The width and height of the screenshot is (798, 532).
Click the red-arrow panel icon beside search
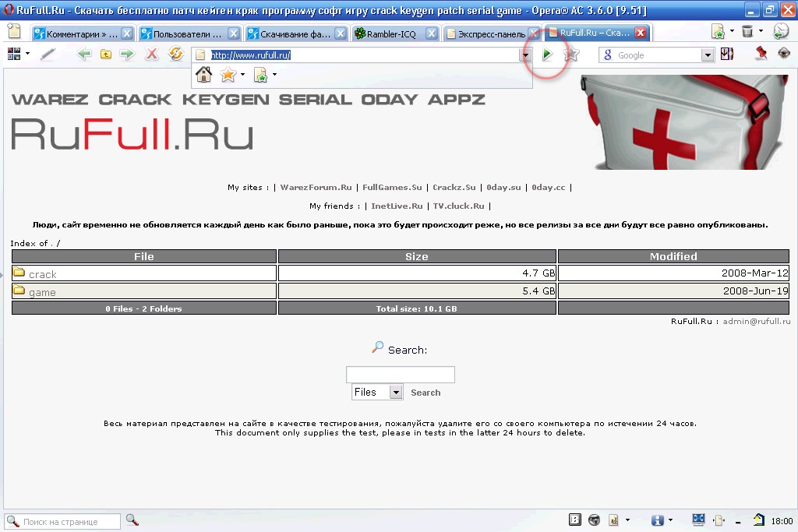[727, 54]
